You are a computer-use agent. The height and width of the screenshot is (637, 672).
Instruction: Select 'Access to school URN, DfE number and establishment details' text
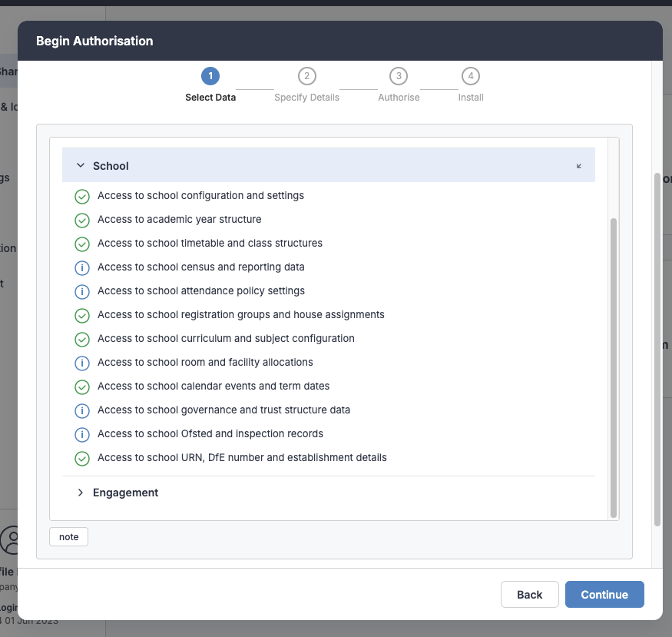[x=242, y=457]
